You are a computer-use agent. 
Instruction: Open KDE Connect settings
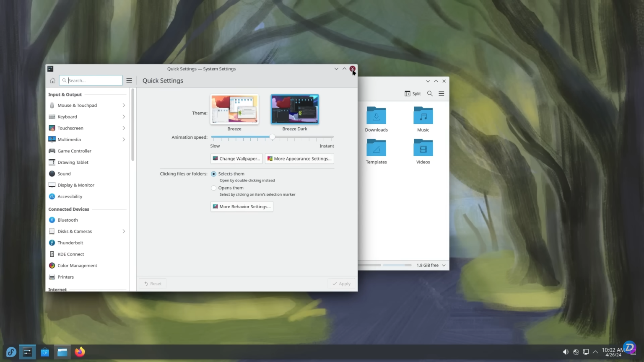coord(71,254)
